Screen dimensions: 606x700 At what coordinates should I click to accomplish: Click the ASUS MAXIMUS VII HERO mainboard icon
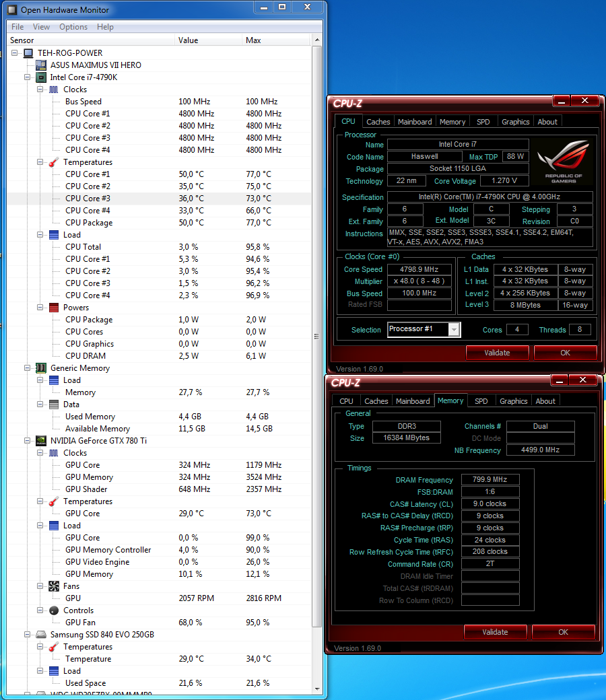[x=40, y=65]
